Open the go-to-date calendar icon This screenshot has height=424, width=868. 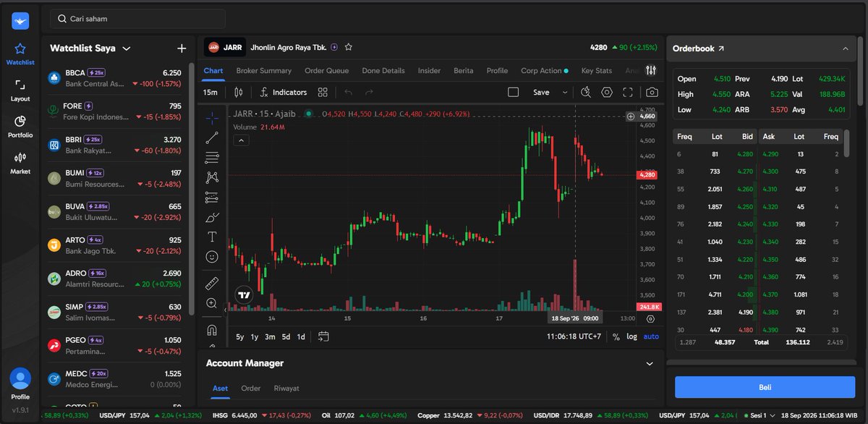(323, 336)
